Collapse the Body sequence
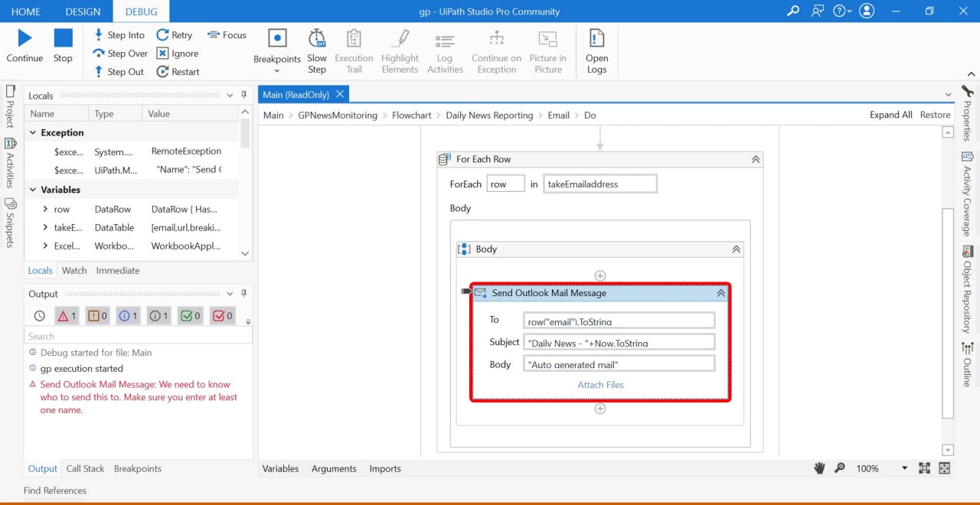980x505 pixels. pos(737,249)
